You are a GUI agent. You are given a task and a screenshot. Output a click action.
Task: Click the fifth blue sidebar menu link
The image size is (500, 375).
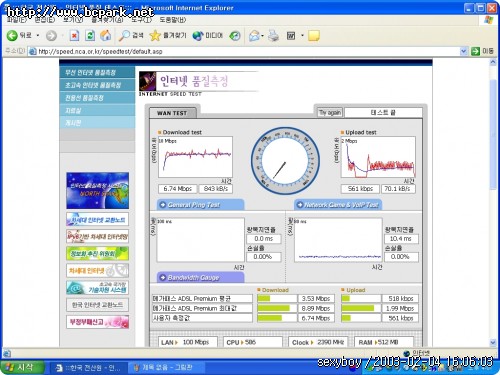click(97, 123)
